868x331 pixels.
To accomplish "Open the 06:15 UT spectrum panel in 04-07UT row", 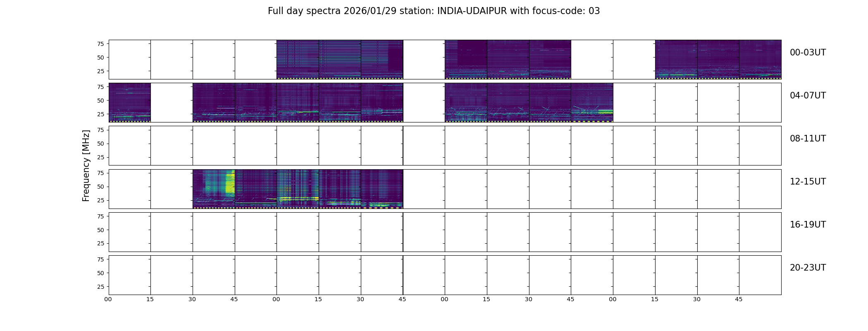I will tap(508, 103).
